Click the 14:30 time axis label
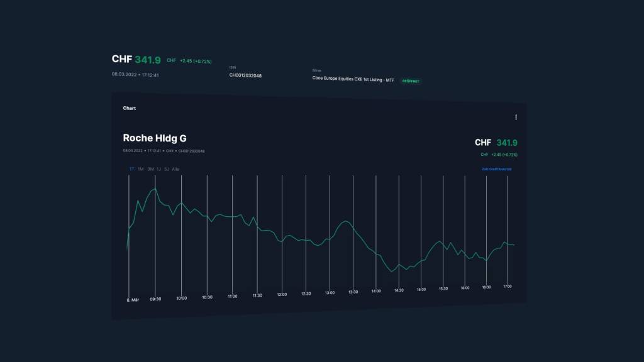 [x=399, y=290]
